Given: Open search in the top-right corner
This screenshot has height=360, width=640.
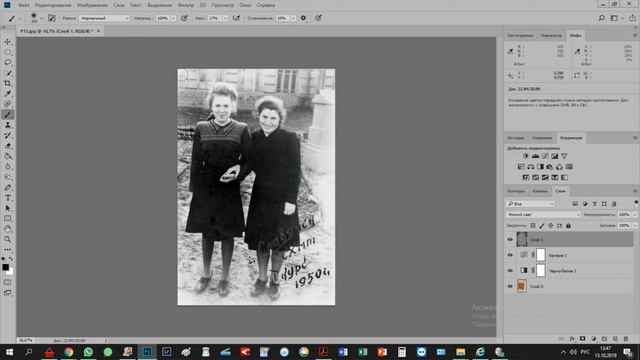Looking at the screenshot, I should [601, 18].
